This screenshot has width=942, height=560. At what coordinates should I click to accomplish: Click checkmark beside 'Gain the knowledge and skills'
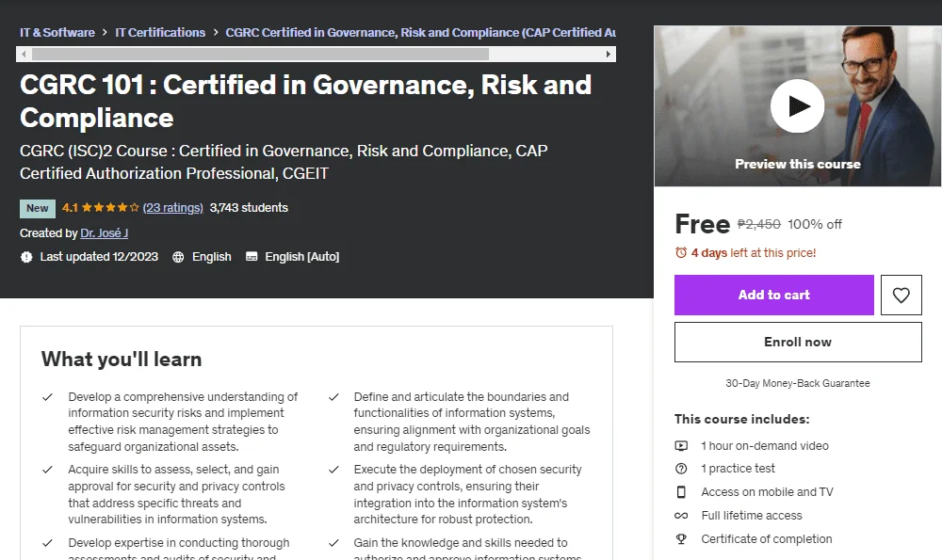(x=333, y=543)
